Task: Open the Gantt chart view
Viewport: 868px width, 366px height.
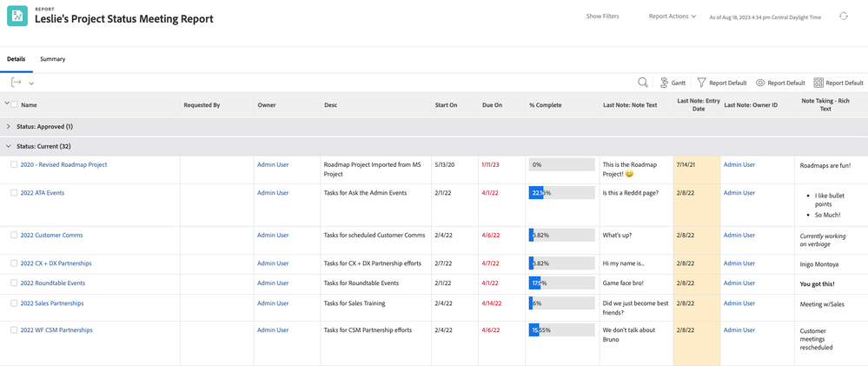Action: pos(672,83)
